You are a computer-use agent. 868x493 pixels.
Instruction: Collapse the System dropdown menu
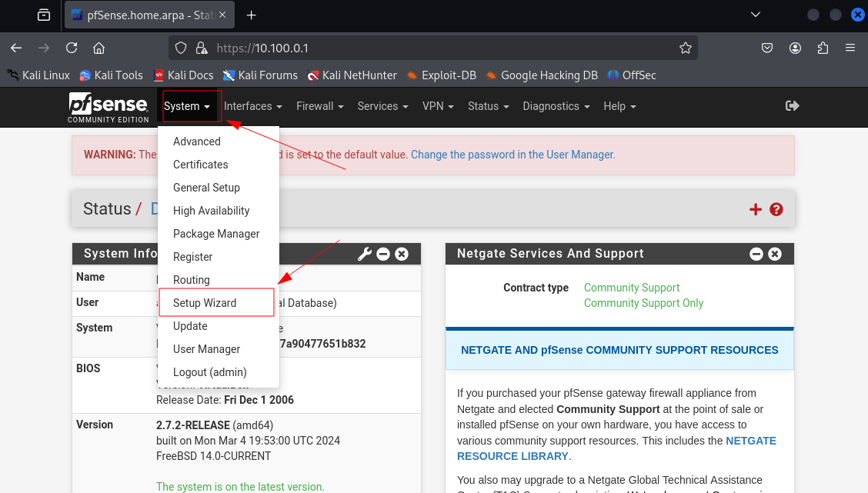(186, 106)
